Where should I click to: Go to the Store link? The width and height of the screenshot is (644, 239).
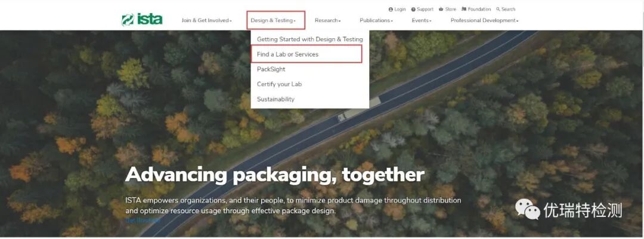(447, 9)
